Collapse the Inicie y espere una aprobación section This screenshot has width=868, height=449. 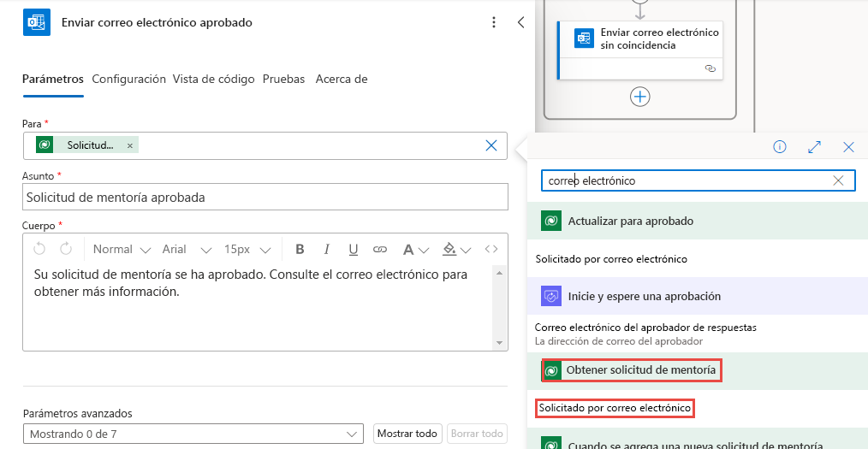698,297
